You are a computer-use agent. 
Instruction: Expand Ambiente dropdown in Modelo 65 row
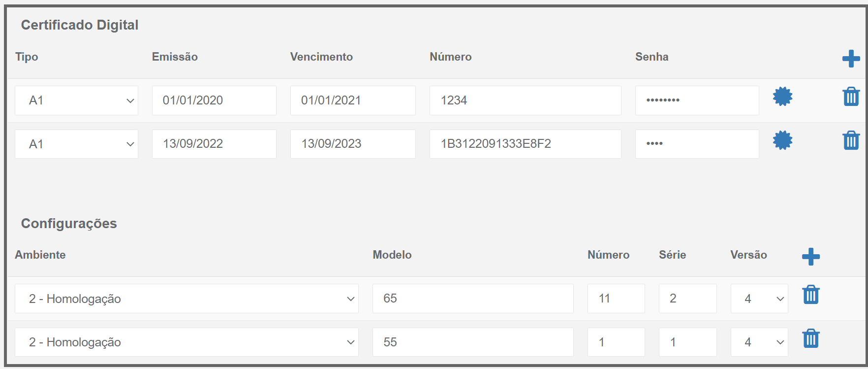[x=186, y=299]
